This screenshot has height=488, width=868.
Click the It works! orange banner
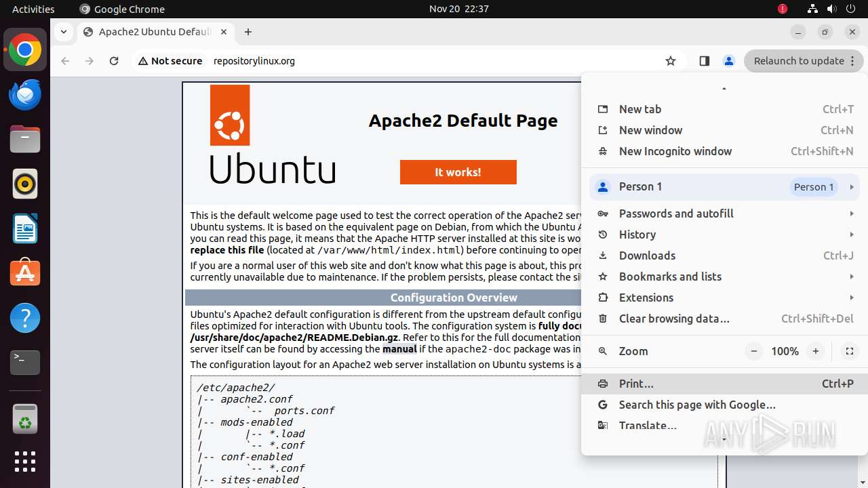click(458, 172)
